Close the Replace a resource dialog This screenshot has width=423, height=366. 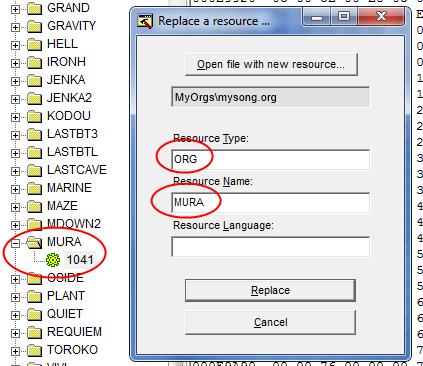click(x=381, y=17)
